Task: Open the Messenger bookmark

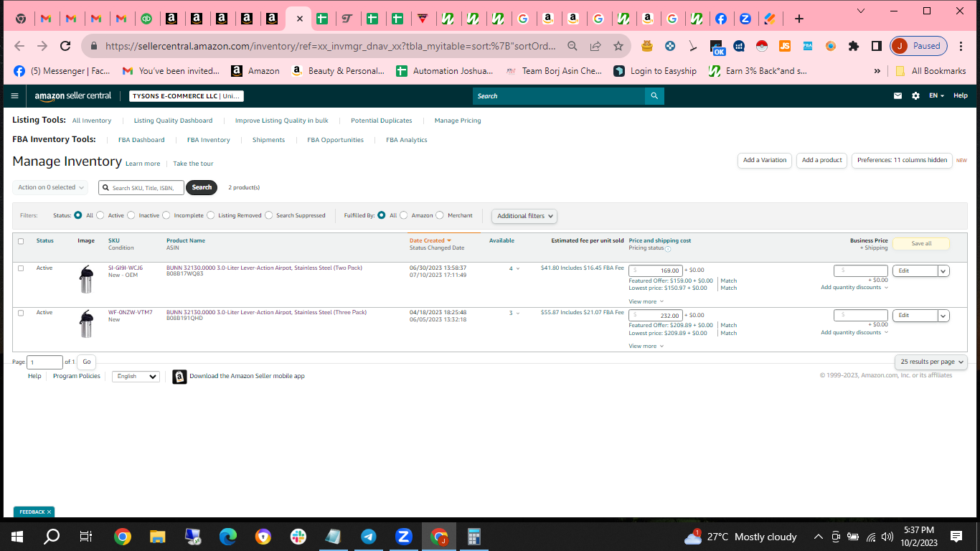Action: point(62,71)
